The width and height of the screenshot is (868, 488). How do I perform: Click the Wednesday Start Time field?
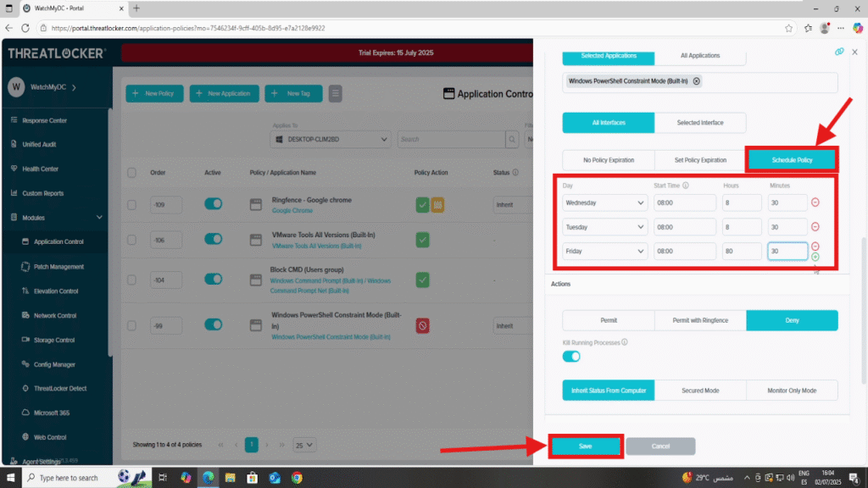(685, 203)
